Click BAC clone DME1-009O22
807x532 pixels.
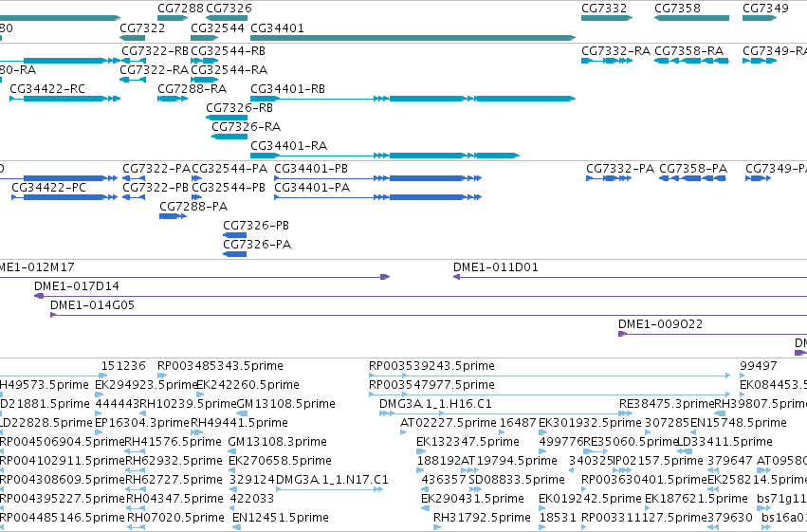click(712, 334)
